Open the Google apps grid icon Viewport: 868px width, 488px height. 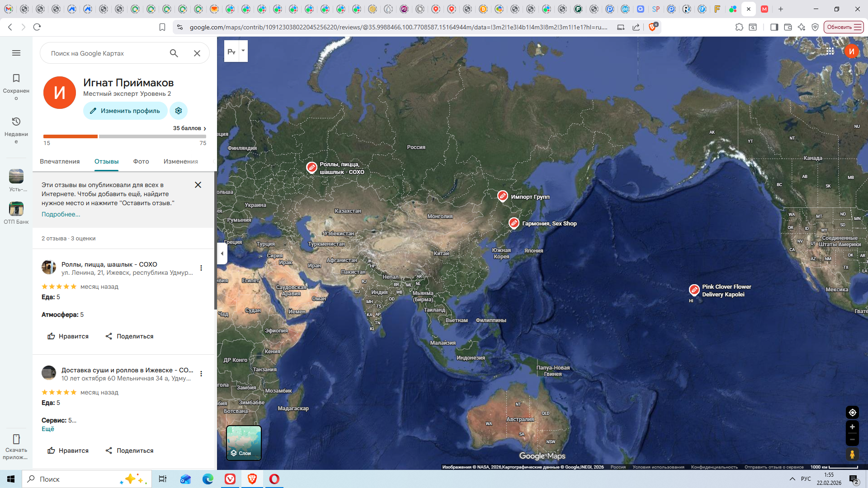coord(830,51)
